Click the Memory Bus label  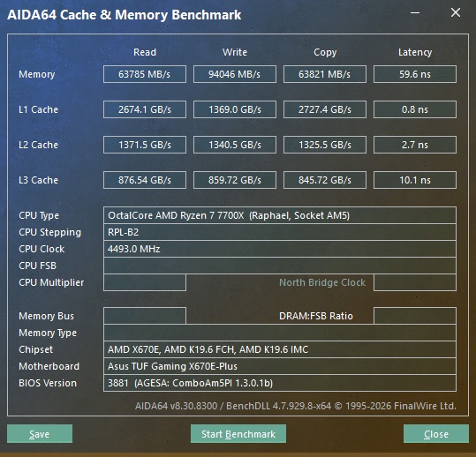[x=46, y=316]
